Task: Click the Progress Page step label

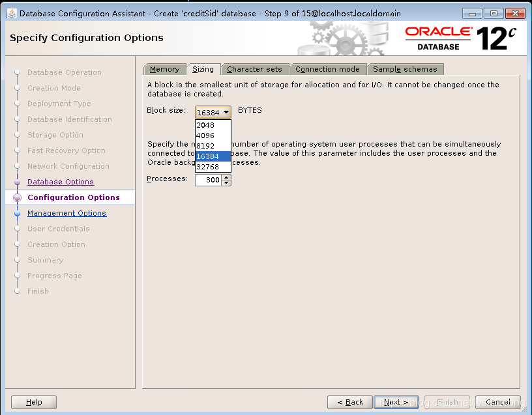Action: 55,276
